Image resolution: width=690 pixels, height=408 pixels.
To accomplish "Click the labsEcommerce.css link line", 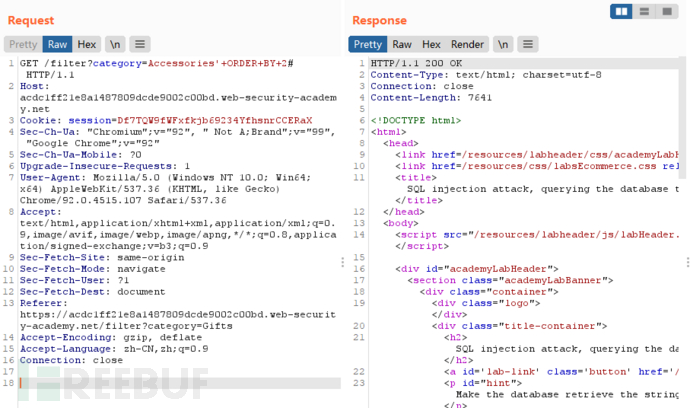I will (x=537, y=166).
